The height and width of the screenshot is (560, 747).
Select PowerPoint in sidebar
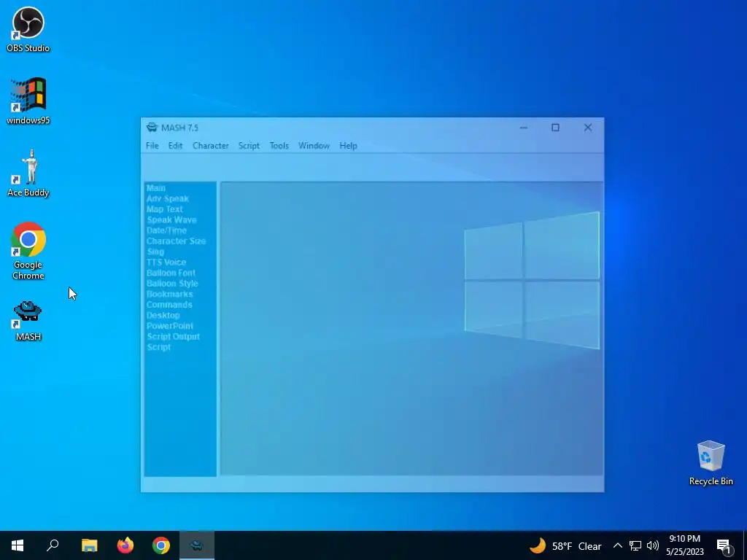pyautogui.click(x=169, y=326)
